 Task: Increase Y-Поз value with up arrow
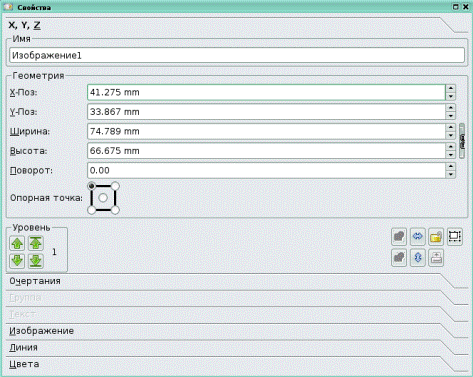[x=451, y=108]
